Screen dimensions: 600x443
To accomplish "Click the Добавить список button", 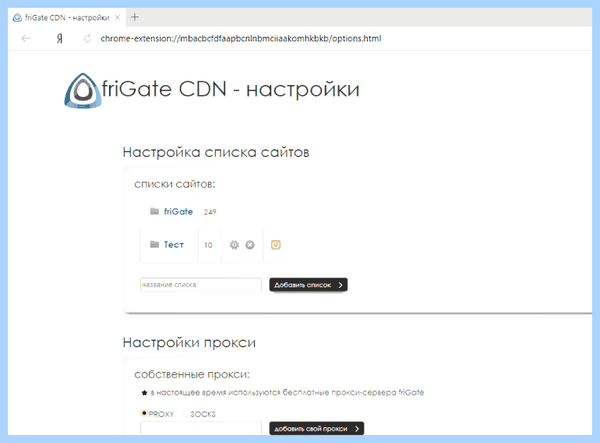I will [x=308, y=285].
